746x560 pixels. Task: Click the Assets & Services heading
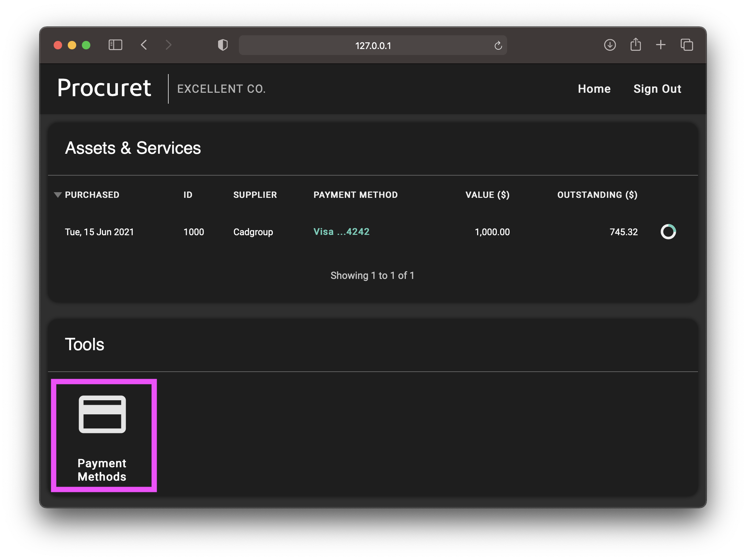point(133,148)
